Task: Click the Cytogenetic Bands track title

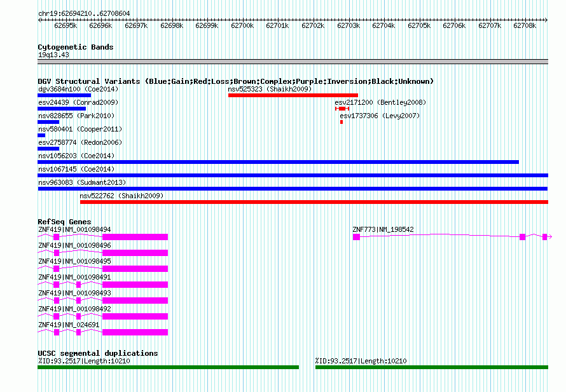Action: [x=76, y=47]
